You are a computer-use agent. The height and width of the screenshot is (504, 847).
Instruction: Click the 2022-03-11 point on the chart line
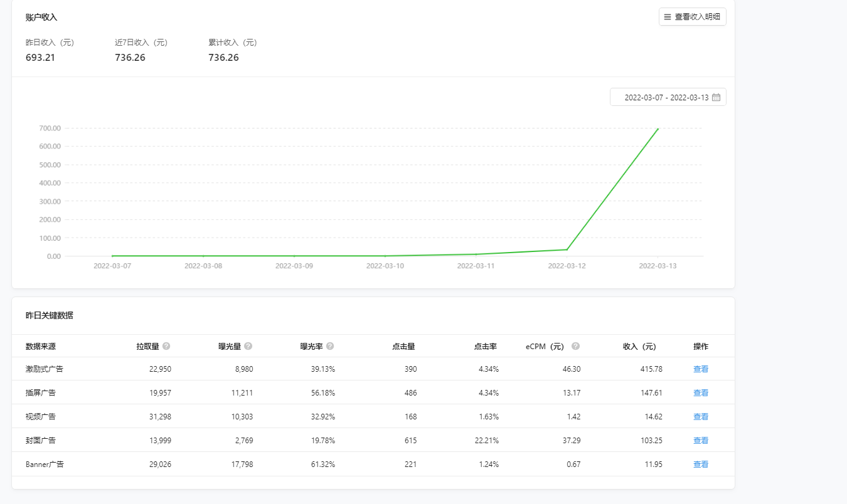(x=476, y=254)
